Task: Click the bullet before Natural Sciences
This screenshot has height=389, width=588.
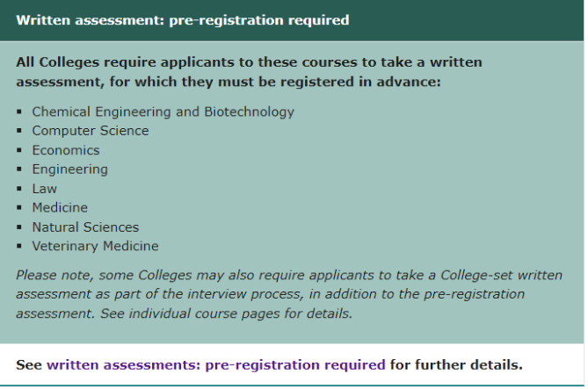Action: point(19,228)
